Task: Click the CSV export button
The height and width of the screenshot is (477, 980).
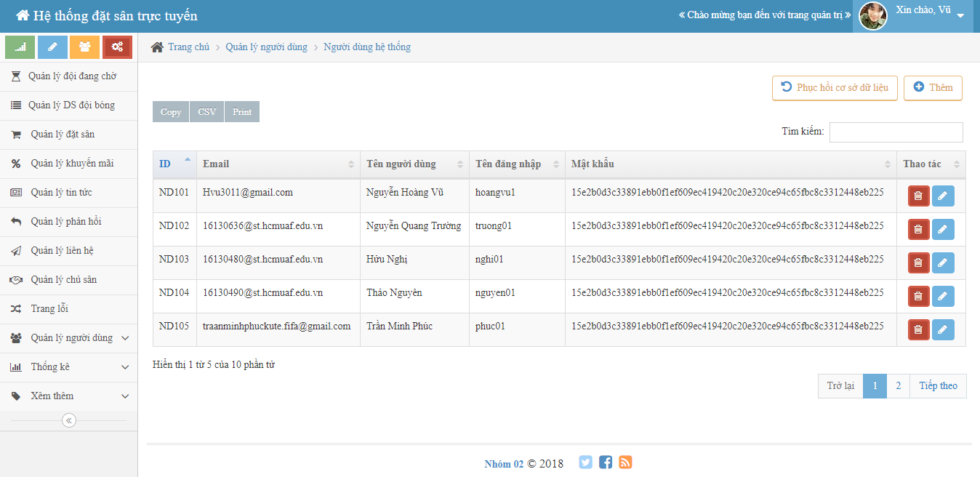Action: (207, 112)
